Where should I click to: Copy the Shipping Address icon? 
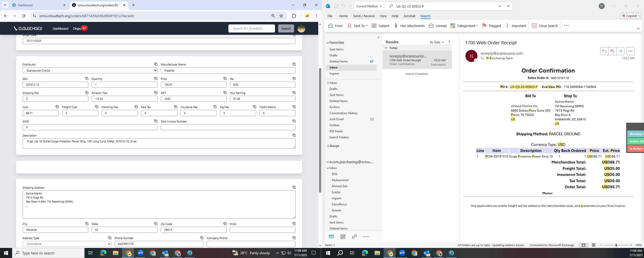pyautogui.click(x=294, y=187)
